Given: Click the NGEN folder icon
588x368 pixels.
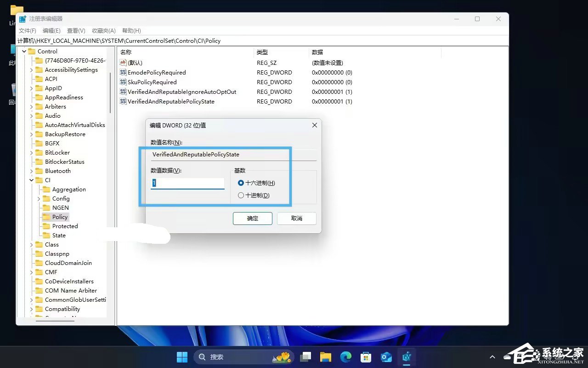Looking at the screenshot, I should pos(46,207).
